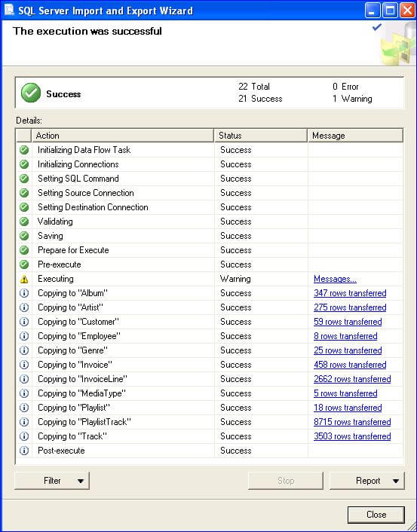417x532 pixels.
Task: Open the Messages... link for Executing
Action: 335,279
